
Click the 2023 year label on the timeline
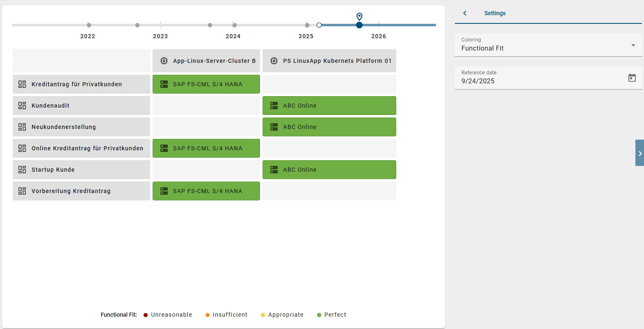pyautogui.click(x=160, y=36)
